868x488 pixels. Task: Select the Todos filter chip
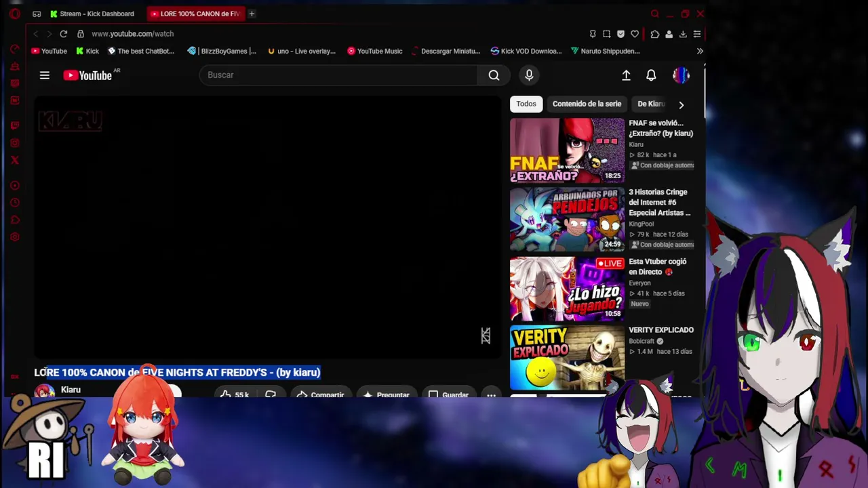click(x=526, y=104)
